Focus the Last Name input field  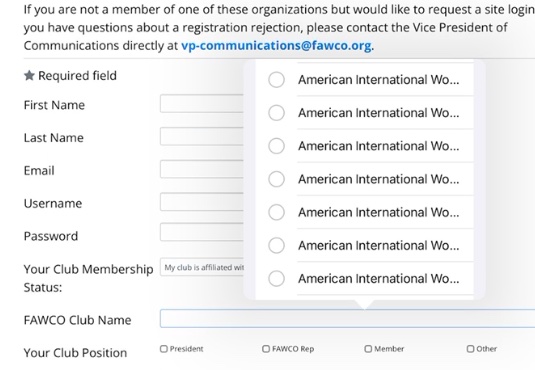click(x=202, y=136)
